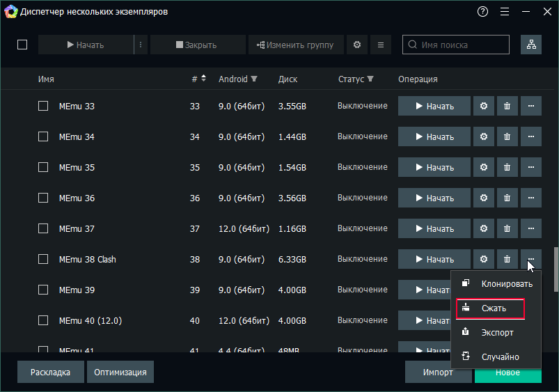Click the Импорт button
The image size is (559, 392).
[438, 372]
